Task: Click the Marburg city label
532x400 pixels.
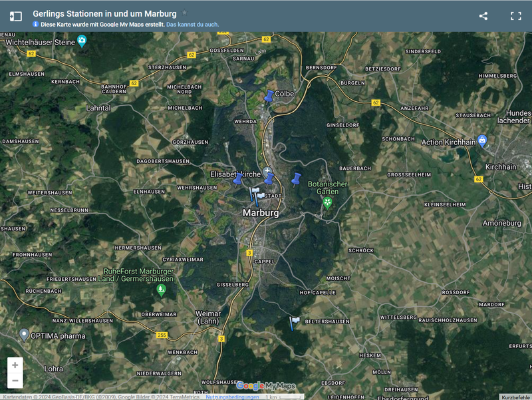Action: tap(261, 213)
